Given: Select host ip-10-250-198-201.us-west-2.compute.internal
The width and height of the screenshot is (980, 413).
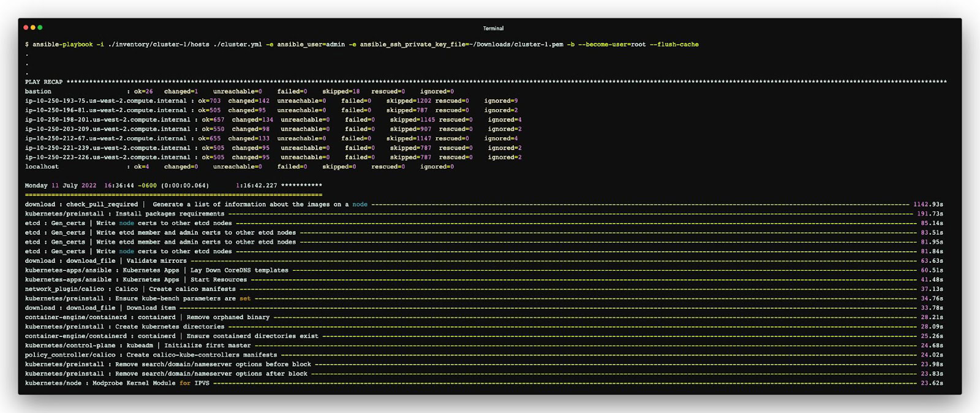Looking at the screenshot, I should [108, 119].
